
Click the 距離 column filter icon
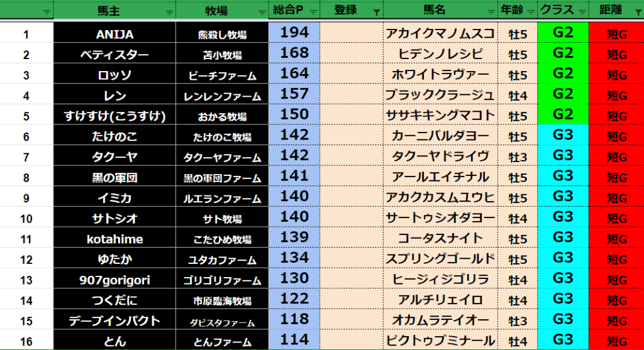(636, 12)
